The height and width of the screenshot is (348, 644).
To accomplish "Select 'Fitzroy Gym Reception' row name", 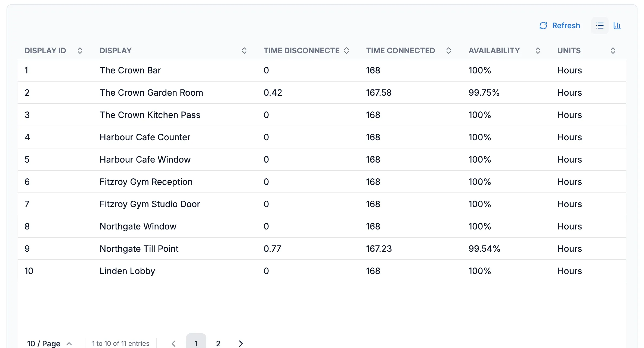I will pyautogui.click(x=146, y=182).
